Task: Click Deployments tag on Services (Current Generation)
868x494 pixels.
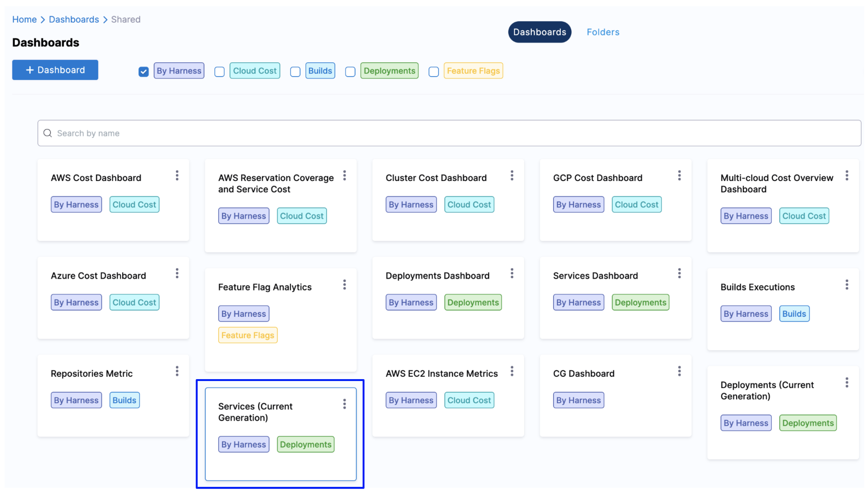Action: (x=306, y=444)
